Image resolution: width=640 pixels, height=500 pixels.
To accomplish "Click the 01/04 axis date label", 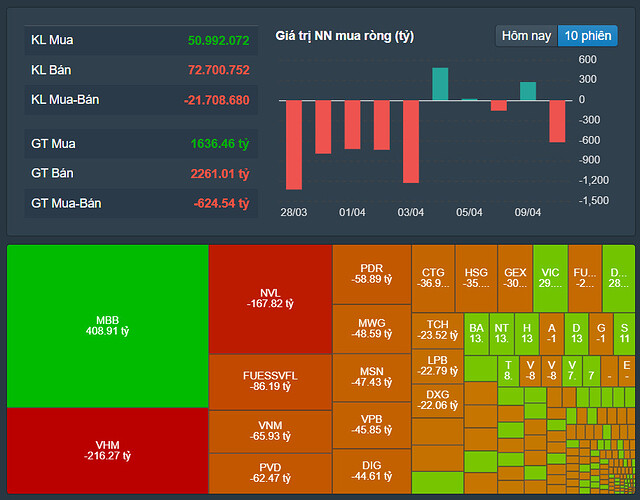I will tap(352, 212).
